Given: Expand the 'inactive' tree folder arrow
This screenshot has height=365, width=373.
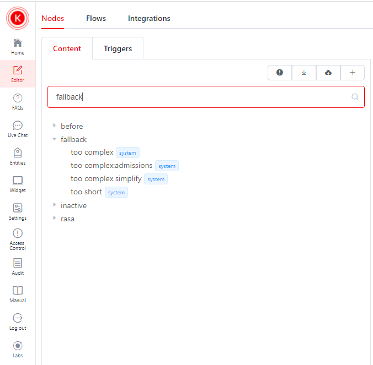Looking at the screenshot, I should point(54,205).
